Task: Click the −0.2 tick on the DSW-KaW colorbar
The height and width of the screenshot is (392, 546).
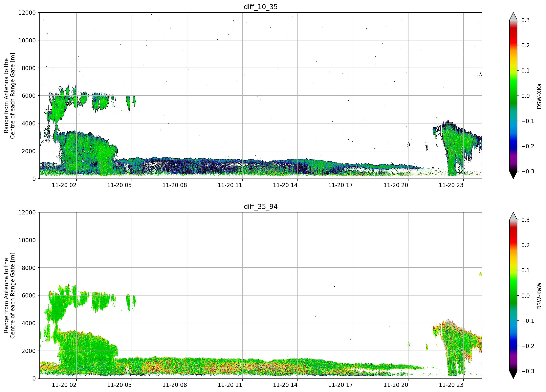Action: click(528, 346)
